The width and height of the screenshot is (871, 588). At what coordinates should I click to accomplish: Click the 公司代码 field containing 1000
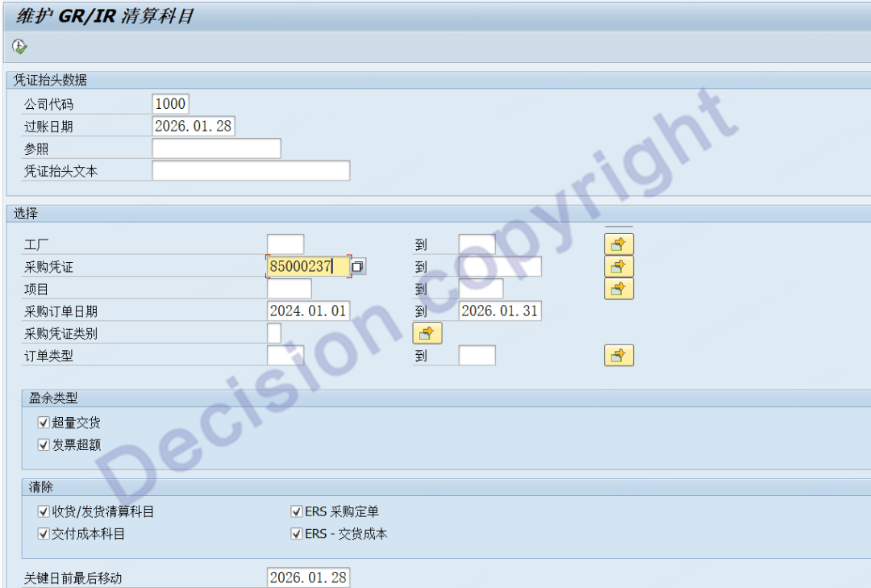(170, 103)
